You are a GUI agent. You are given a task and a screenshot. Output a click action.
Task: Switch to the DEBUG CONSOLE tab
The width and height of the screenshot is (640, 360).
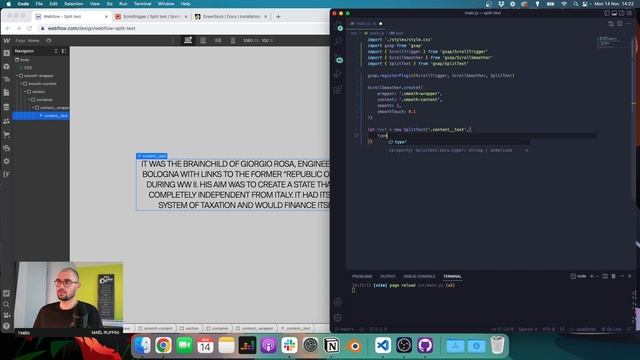coord(419,276)
